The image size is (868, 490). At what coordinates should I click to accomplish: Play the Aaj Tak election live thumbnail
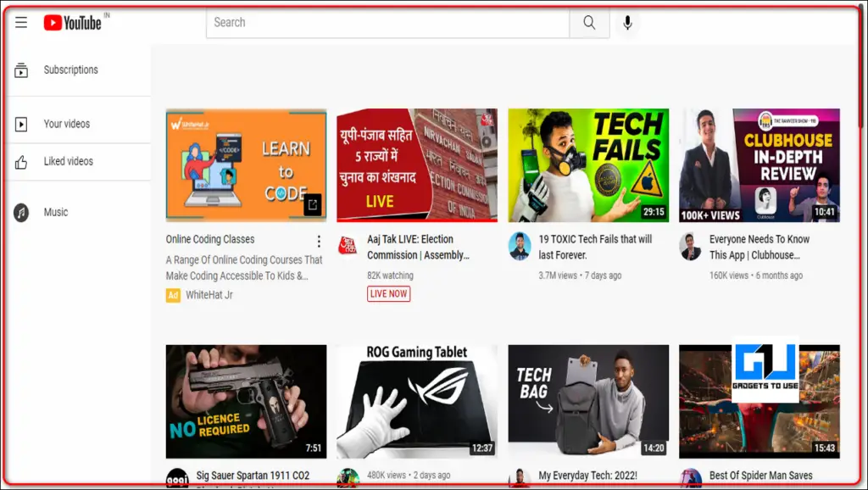tap(417, 165)
